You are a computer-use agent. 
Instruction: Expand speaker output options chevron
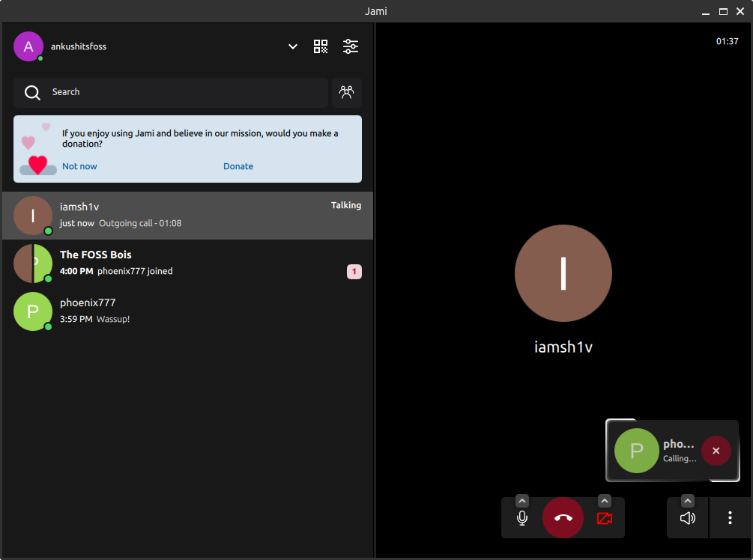click(687, 500)
